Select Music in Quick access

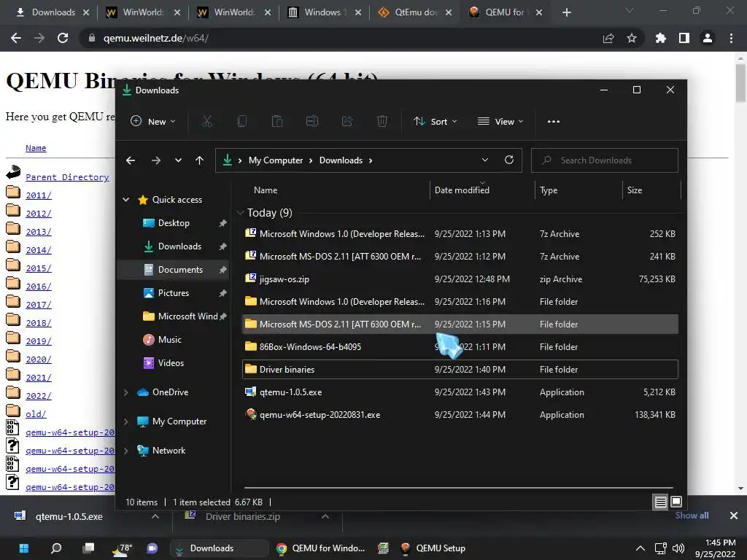pos(174,340)
